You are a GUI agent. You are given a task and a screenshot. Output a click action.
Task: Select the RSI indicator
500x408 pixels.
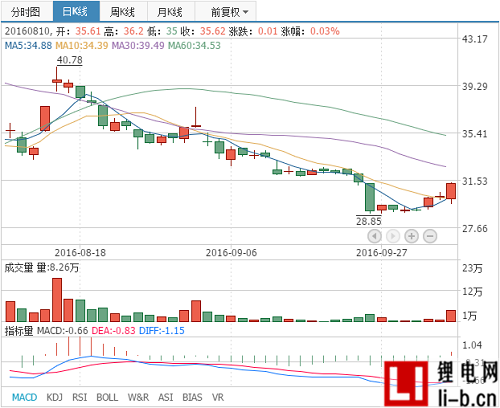click(x=80, y=397)
